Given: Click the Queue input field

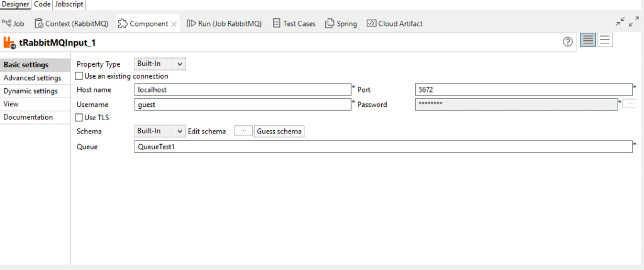Looking at the screenshot, I should pos(383,147).
